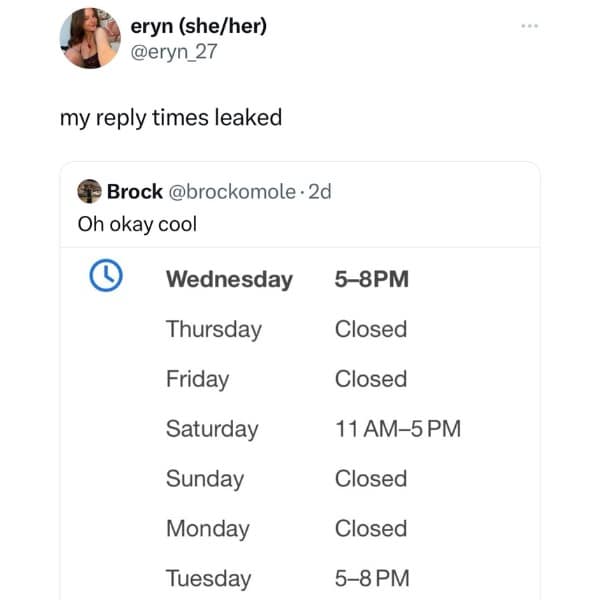Click the @eryn_27 handle
The image size is (600, 600).
pyautogui.click(x=174, y=51)
